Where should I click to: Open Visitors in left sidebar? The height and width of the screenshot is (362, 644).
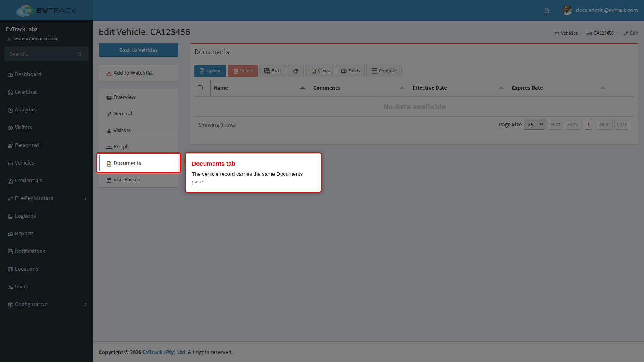pyautogui.click(x=46, y=128)
